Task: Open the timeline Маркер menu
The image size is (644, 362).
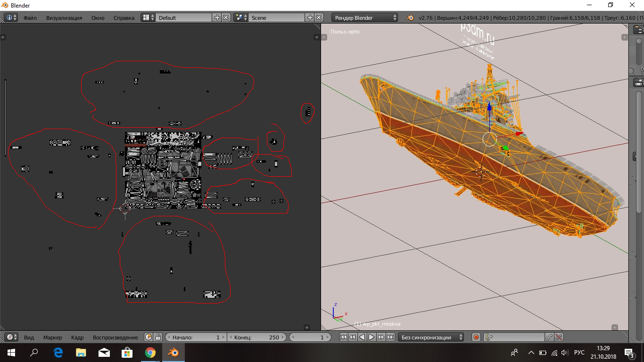Action: [52, 337]
